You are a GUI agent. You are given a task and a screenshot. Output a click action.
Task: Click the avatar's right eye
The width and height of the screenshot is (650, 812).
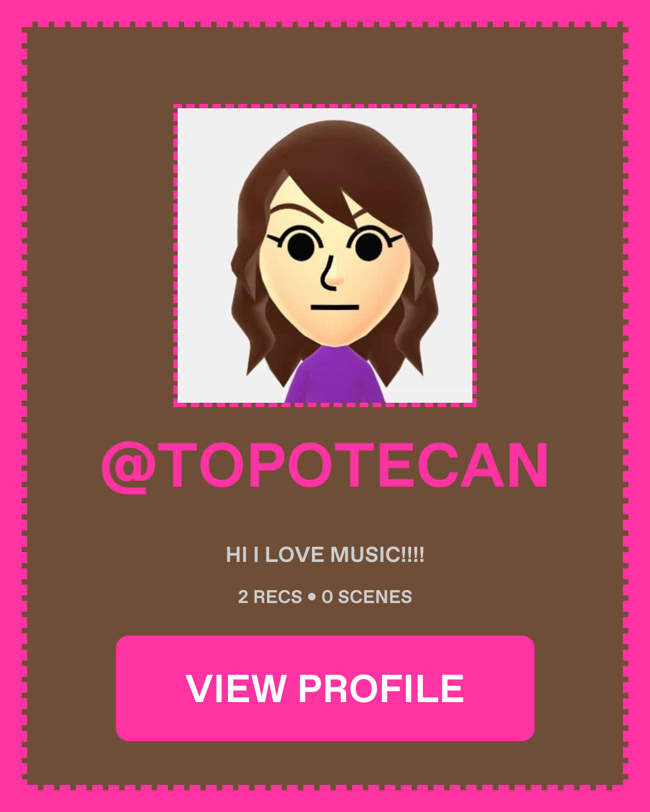pyautogui.click(x=368, y=245)
